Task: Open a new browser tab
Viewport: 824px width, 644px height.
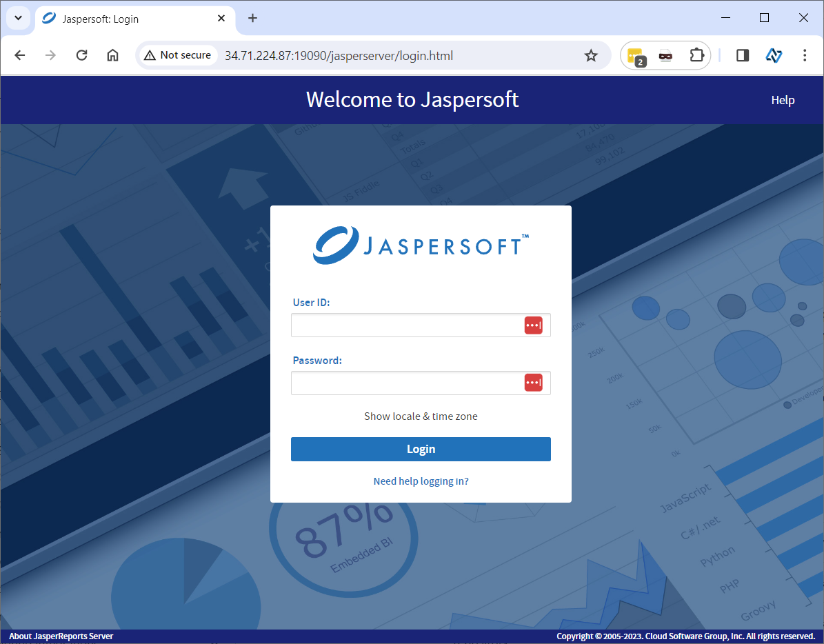Action: point(252,19)
